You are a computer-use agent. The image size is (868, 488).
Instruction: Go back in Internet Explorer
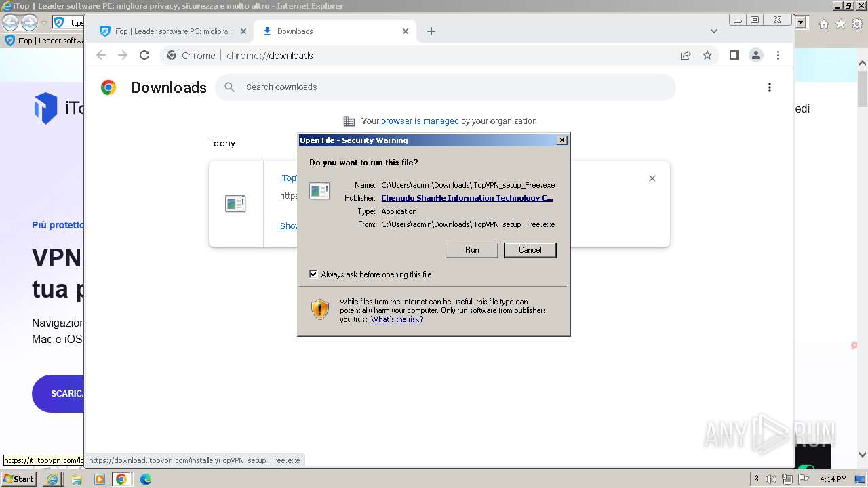[10, 22]
